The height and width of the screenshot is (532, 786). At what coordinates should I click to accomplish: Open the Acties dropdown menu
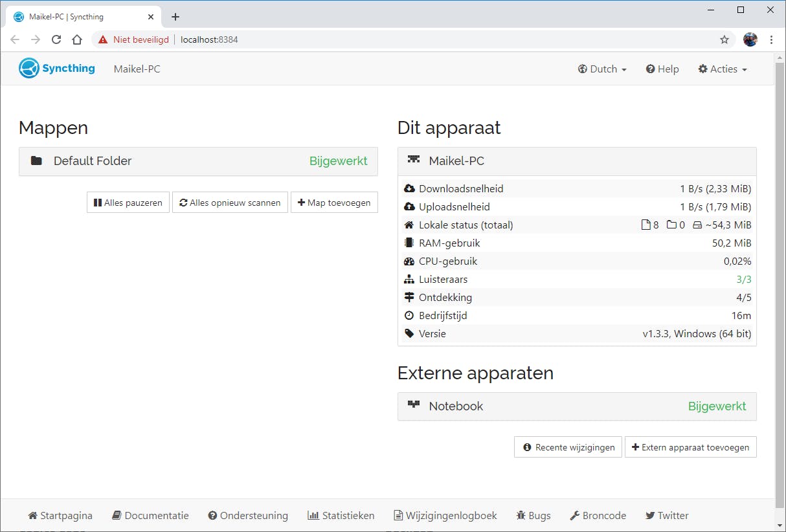point(723,69)
